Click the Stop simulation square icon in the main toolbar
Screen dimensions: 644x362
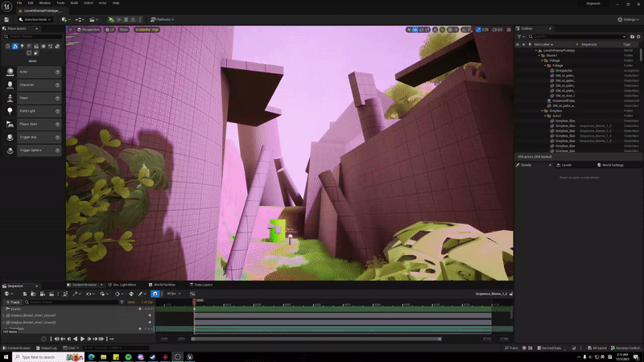[126, 19]
